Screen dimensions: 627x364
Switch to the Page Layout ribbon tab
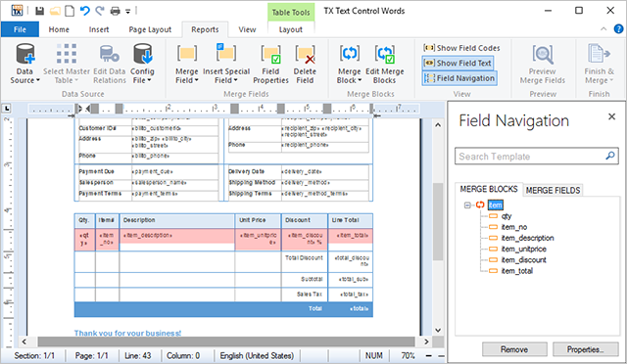[150, 29]
